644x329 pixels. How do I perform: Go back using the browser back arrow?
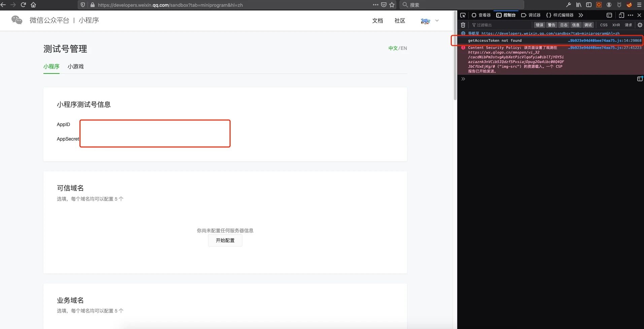tap(3, 5)
